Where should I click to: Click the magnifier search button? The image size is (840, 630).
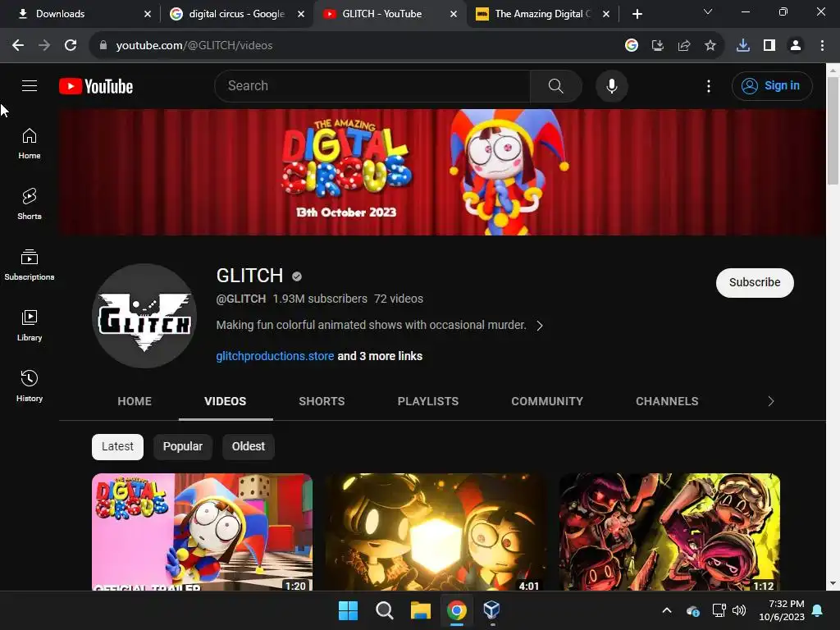point(555,85)
